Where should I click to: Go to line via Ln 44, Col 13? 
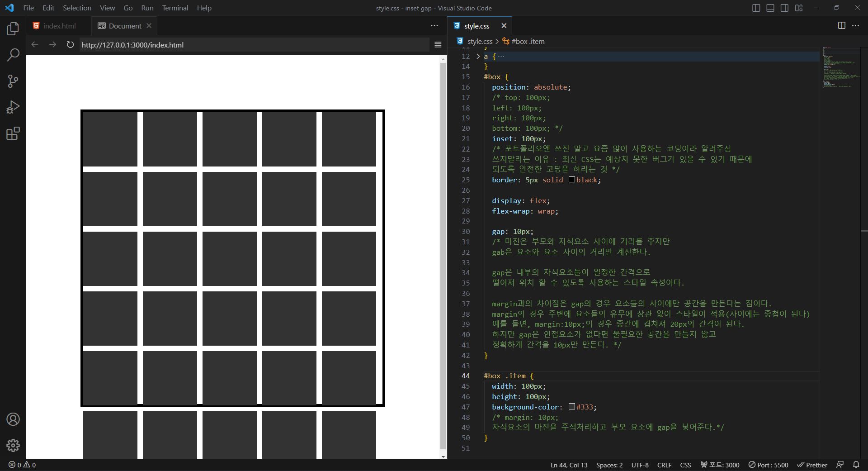click(x=569, y=465)
